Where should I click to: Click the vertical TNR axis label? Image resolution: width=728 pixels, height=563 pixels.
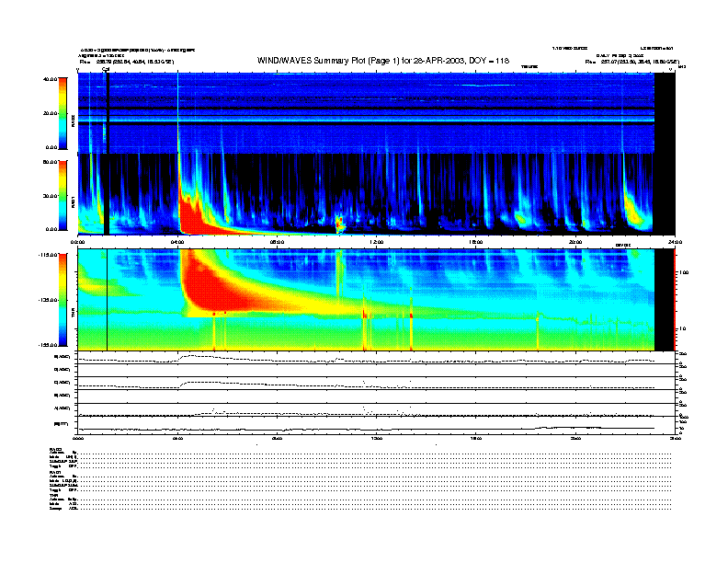73,315
